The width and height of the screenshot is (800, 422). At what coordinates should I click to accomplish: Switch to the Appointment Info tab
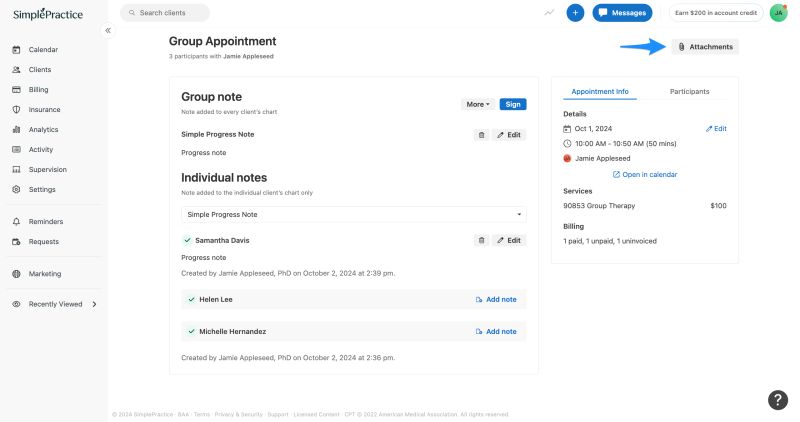(x=599, y=91)
